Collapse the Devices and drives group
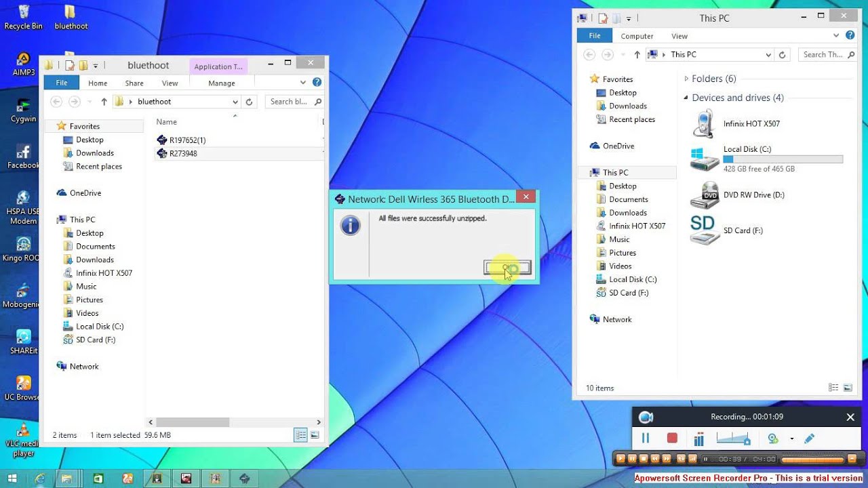Screen dimensions: 868x488 pyautogui.click(x=686, y=98)
